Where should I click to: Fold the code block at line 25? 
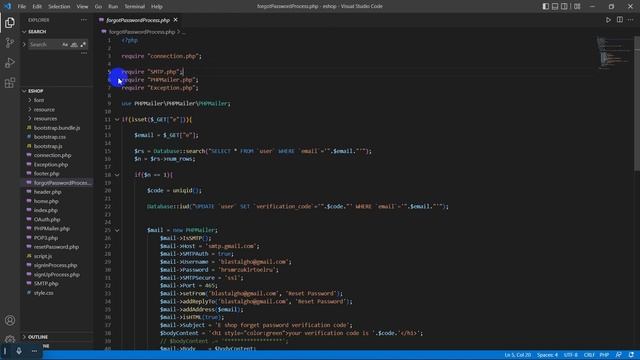pyautogui.click(x=117, y=230)
